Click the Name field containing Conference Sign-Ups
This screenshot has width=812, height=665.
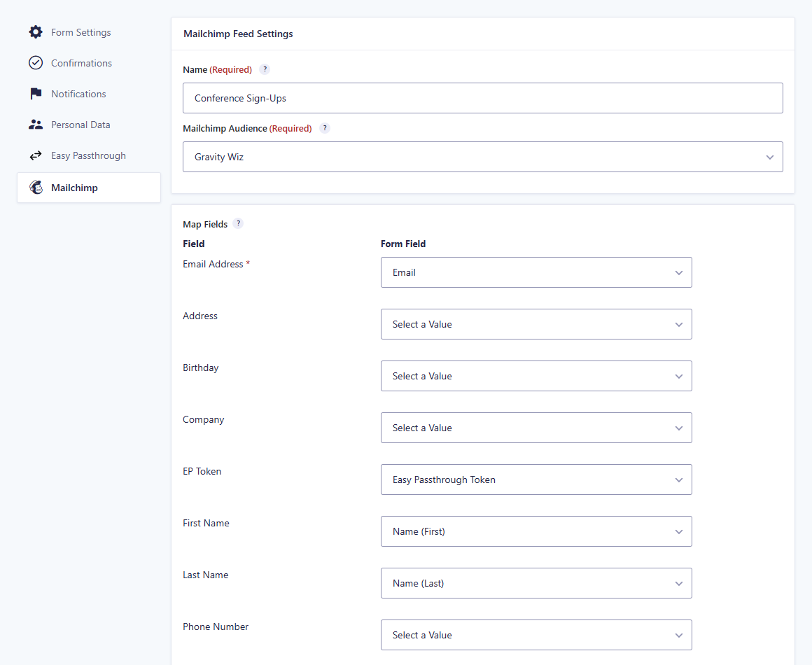(482, 98)
